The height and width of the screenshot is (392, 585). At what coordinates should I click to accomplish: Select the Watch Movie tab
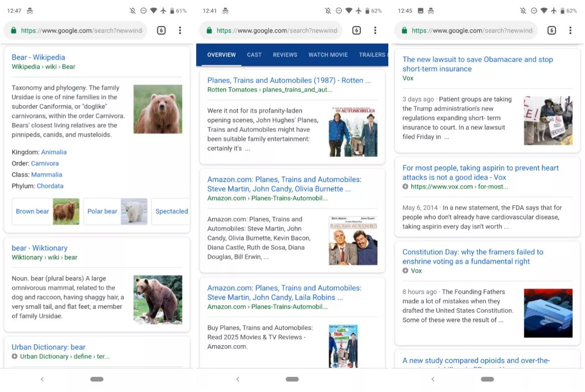(328, 55)
